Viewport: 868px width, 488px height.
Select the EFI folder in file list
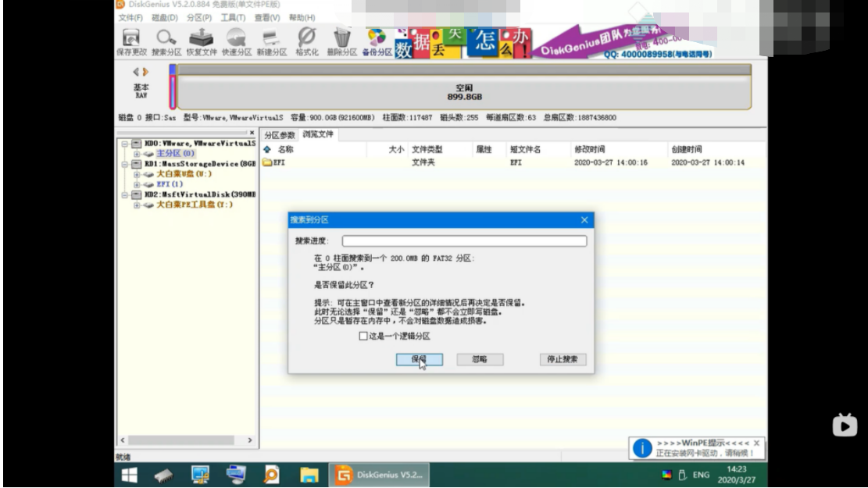(x=274, y=162)
